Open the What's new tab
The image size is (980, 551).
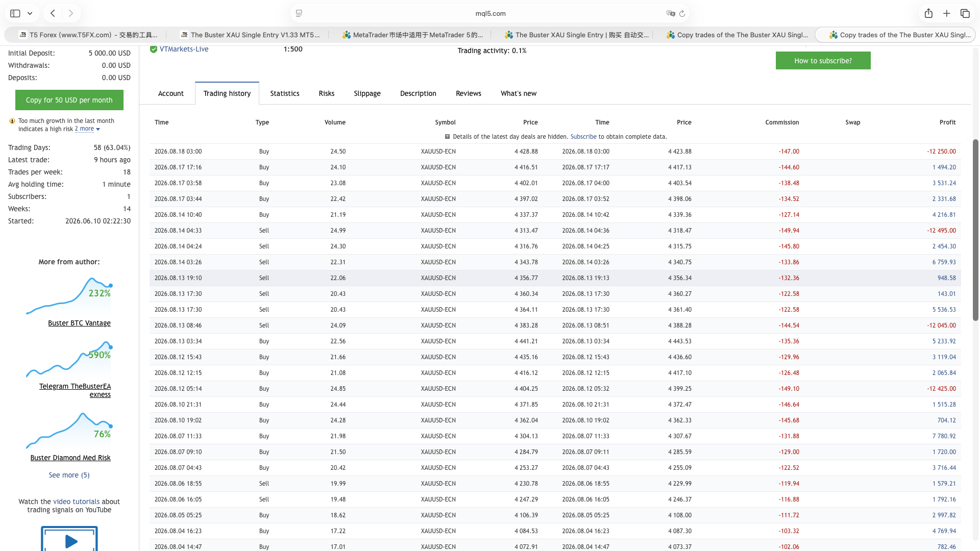(519, 93)
